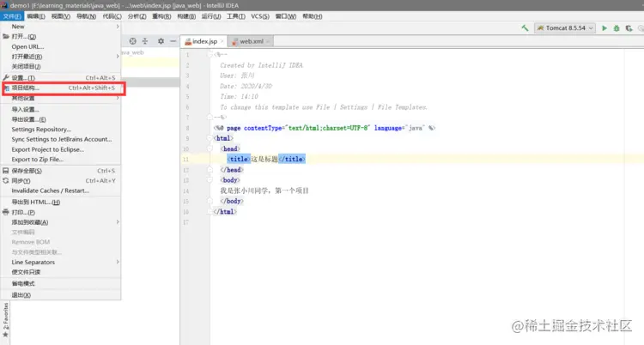Start debugging with the bug icon
Screen dimensions: 644x345
(x=617, y=28)
